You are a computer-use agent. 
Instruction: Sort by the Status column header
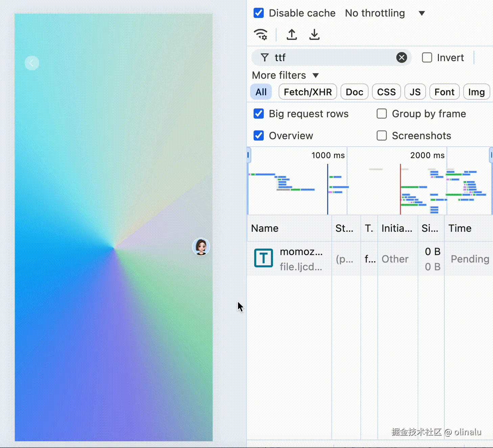click(346, 228)
